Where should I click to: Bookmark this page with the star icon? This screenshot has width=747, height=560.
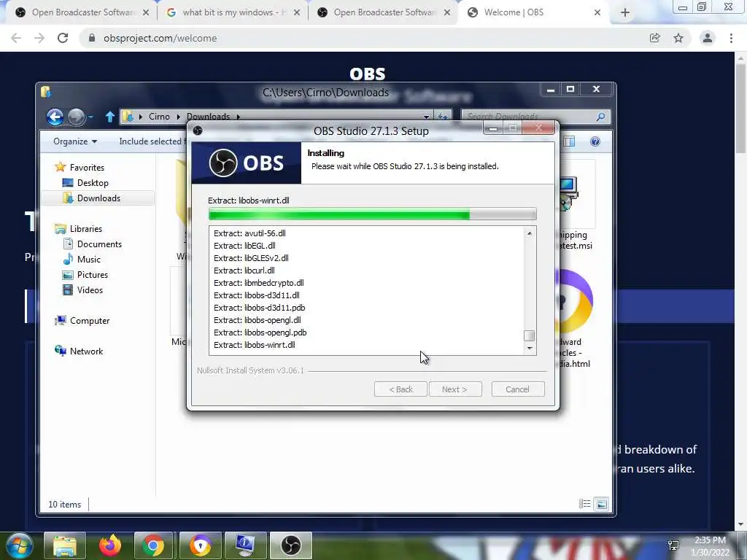tap(678, 38)
